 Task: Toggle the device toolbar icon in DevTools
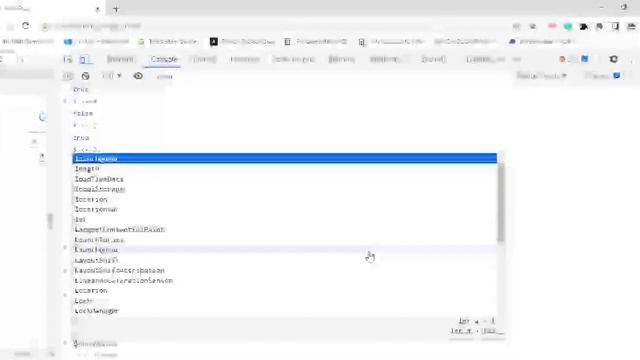point(84,60)
